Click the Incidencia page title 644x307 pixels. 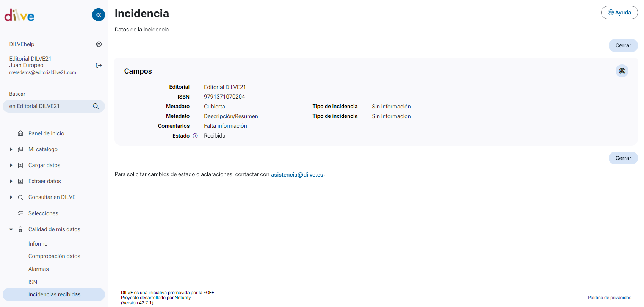pyautogui.click(x=142, y=13)
